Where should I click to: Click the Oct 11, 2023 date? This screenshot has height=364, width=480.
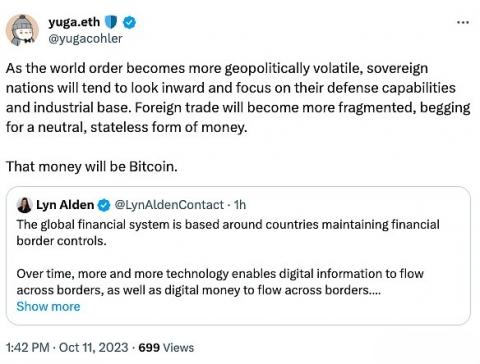point(93,348)
